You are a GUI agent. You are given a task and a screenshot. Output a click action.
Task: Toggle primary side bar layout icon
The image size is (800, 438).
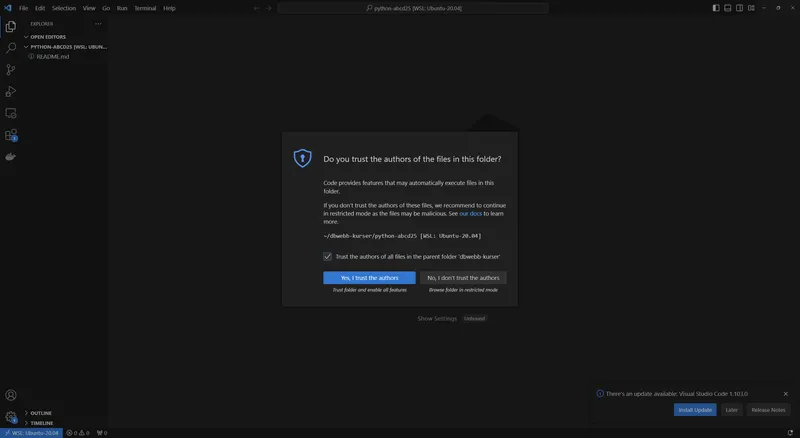click(x=716, y=8)
